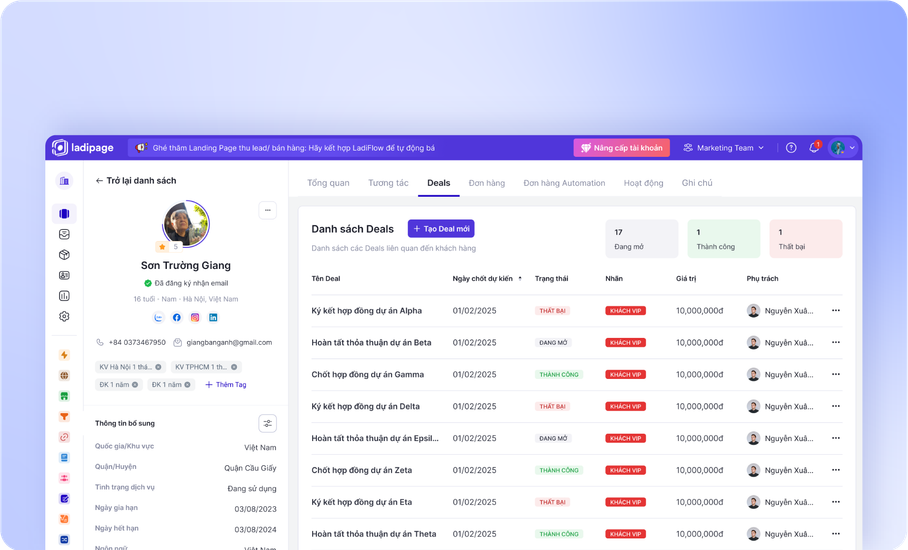Click the ĐANG MỞ status in the Beta row
908x550 pixels.
point(553,343)
